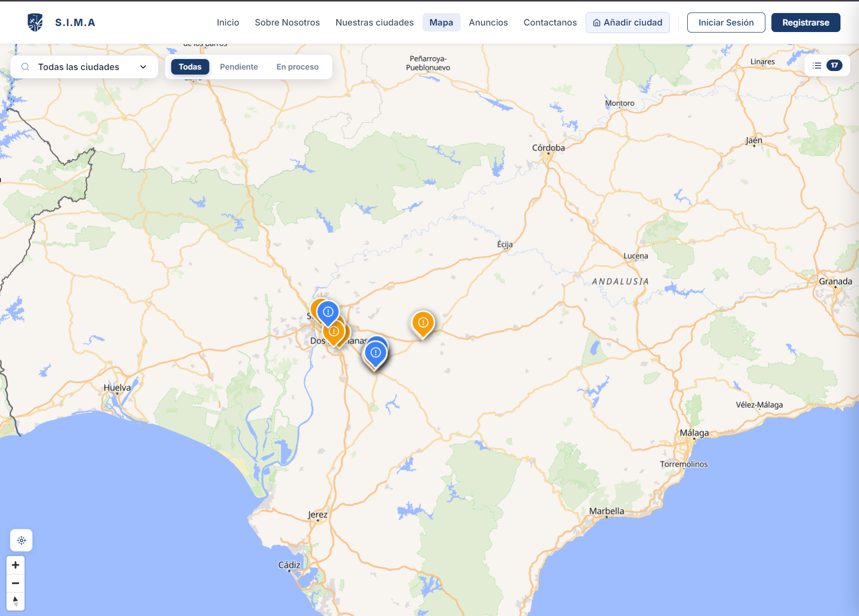Filter incidents by Pendiente status

(x=239, y=67)
